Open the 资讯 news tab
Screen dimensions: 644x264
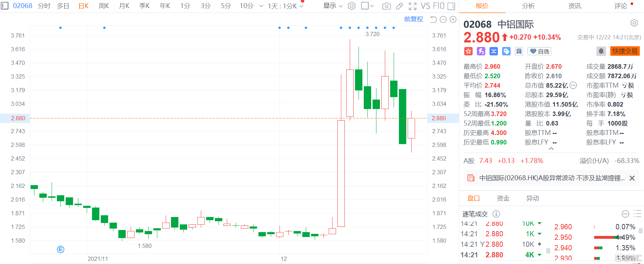(x=574, y=6)
